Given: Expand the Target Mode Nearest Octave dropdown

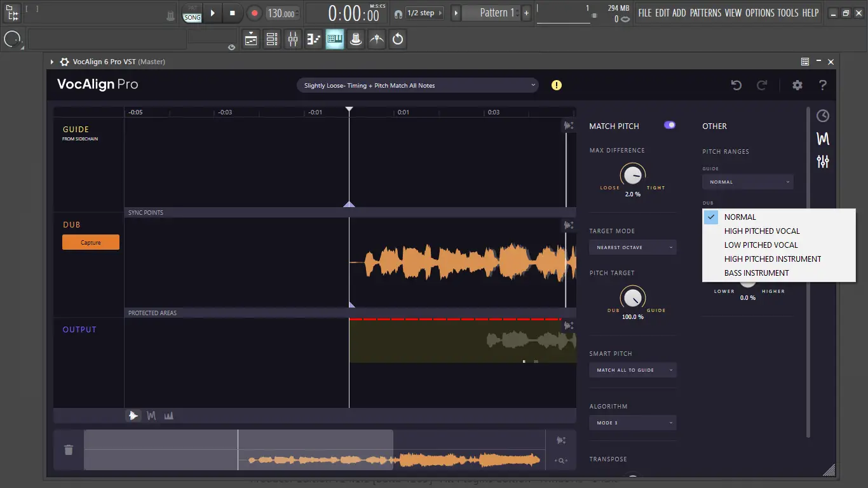Looking at the screenshot, I should 632,247.
